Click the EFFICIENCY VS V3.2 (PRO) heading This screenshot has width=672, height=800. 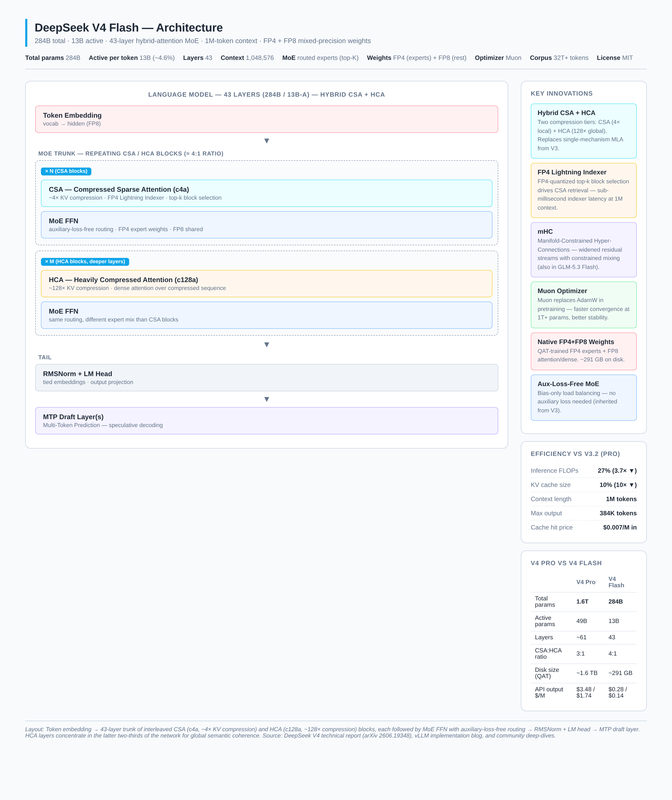(575, 454)
